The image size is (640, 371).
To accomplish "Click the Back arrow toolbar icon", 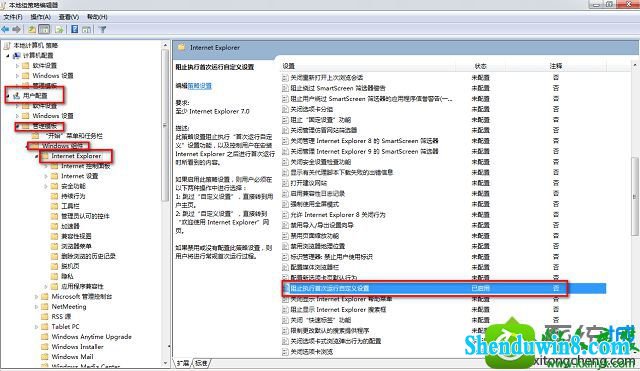I will coord(5,29).
